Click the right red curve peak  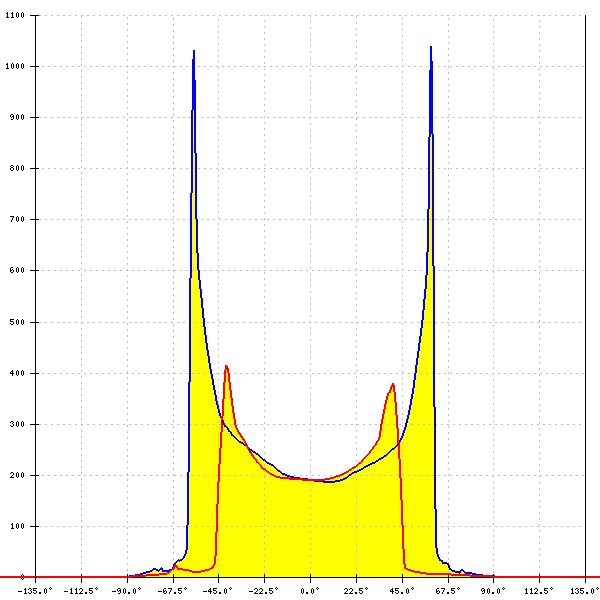coord(393,385)
